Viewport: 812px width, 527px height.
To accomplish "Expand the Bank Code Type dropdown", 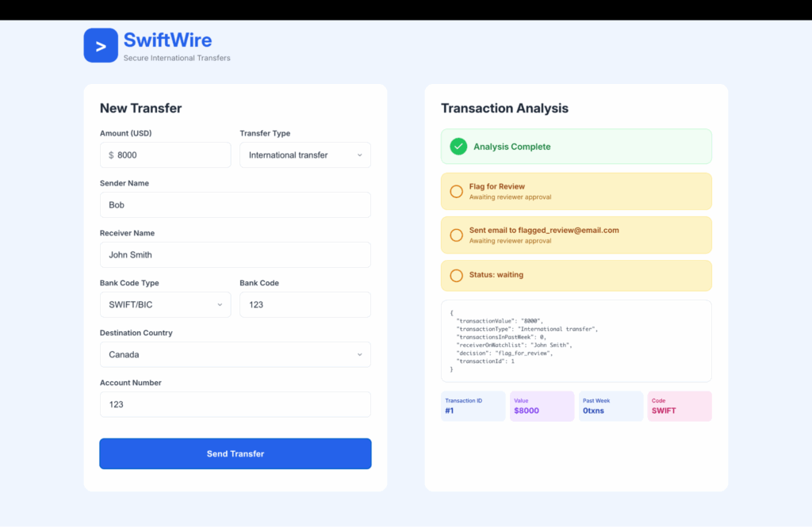I will pyautogui.click(x=165, y=304).
